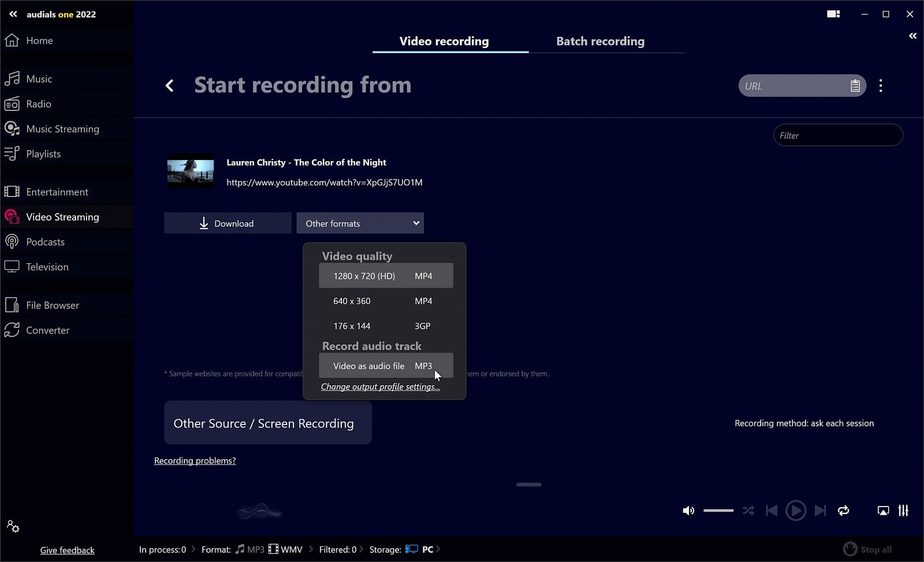Click the Download button
Viewport: 924px width, 562px height.
(x=228, y=223)
